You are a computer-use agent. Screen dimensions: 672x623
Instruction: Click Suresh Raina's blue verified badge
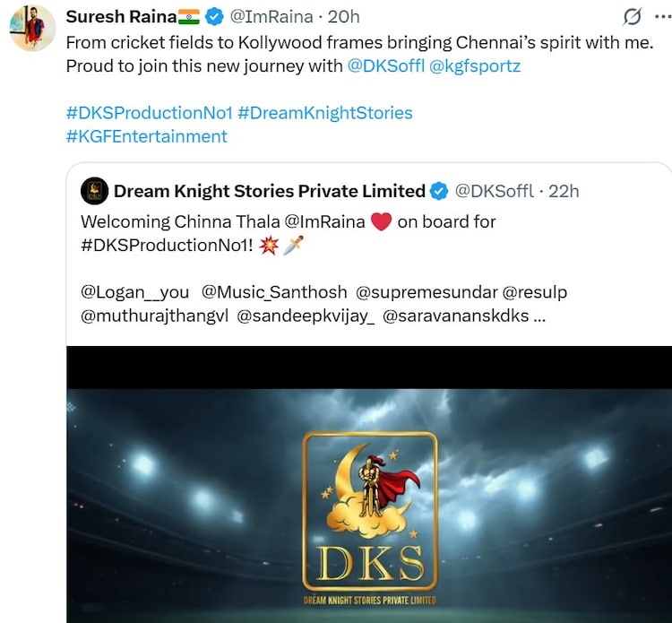[x=214, y=17]
